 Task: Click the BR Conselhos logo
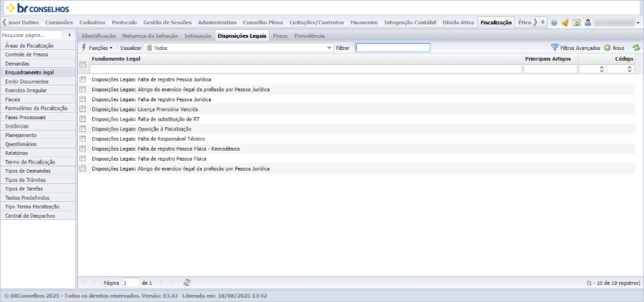point(38,8)
